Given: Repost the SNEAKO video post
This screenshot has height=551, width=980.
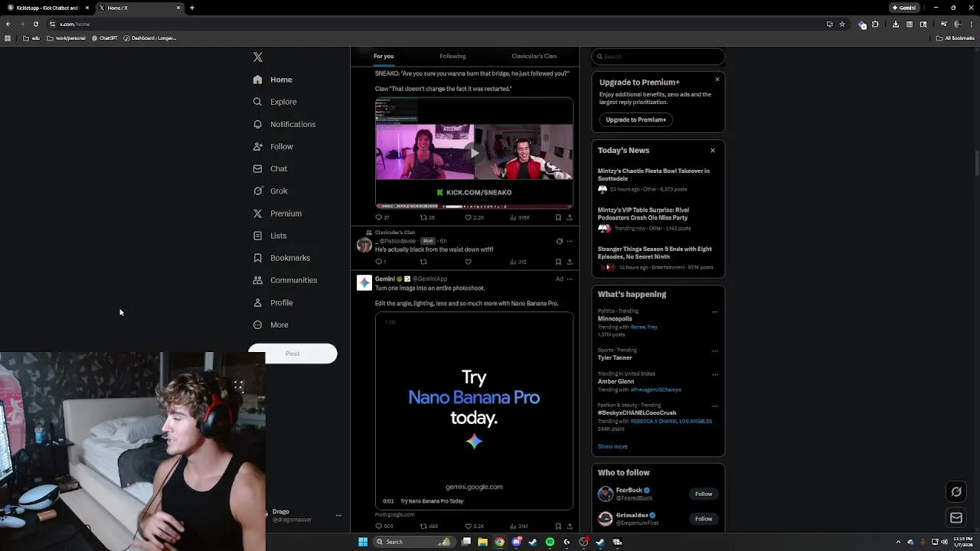Looking at the screenshot, I should [423, 217].
